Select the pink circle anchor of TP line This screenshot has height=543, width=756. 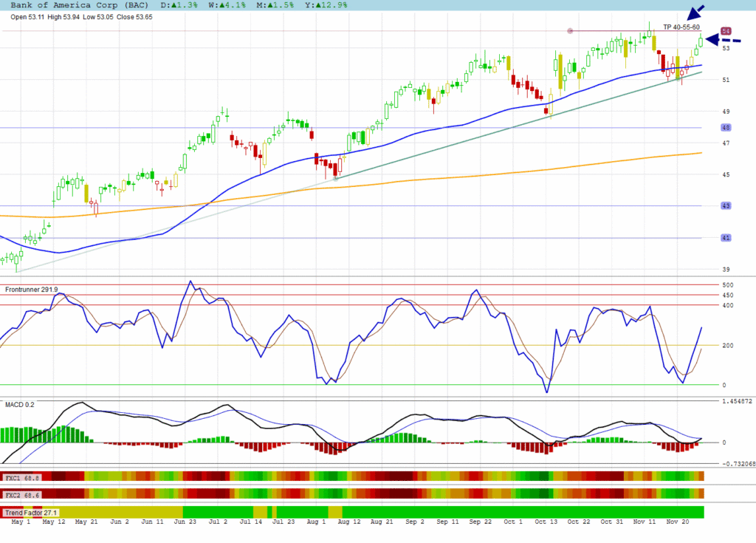click(x=569, y=31)
